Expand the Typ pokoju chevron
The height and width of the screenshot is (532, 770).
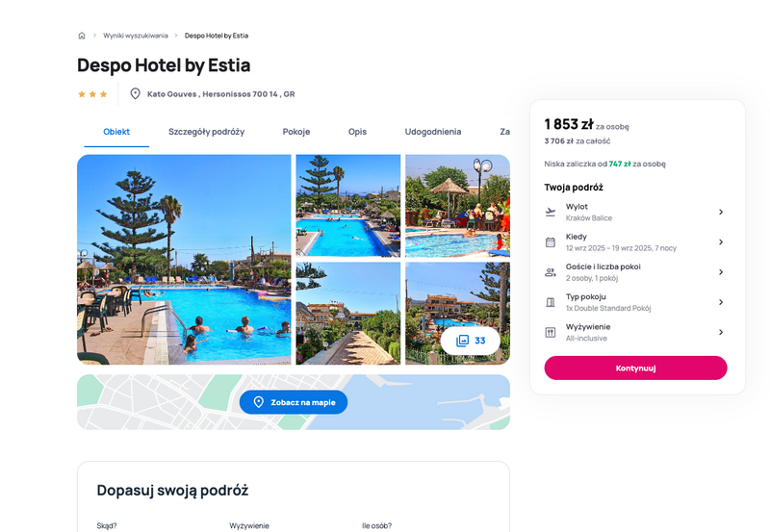[721, 302]
